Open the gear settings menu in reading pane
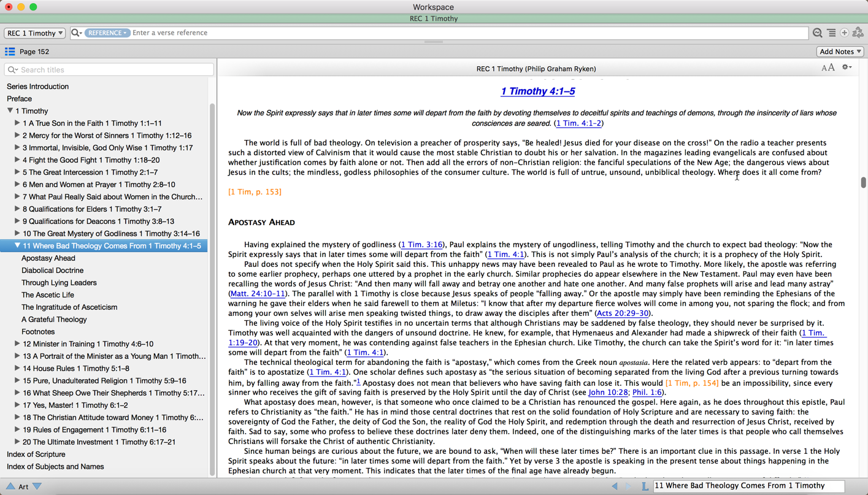868x495 pixels. tap(847, 67)
